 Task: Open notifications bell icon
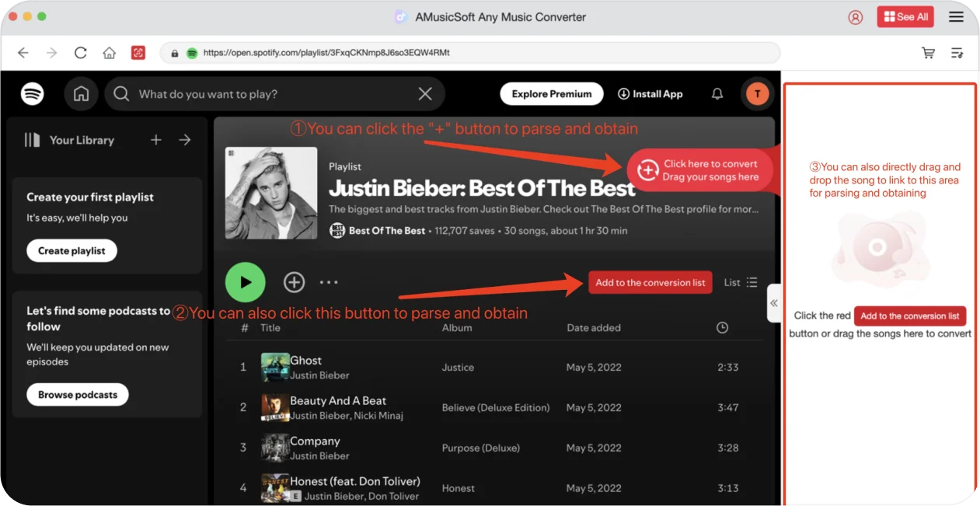[x=717, y=94]
